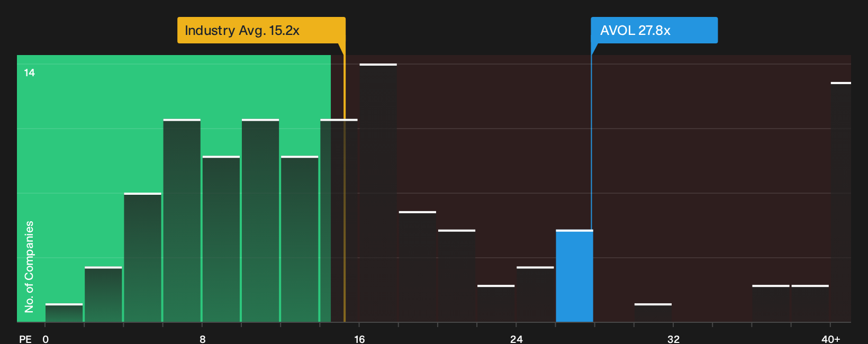868x344 pixels.
Task: Click the bar starting at the PE 24 tick
Action: tap(535, 294)
